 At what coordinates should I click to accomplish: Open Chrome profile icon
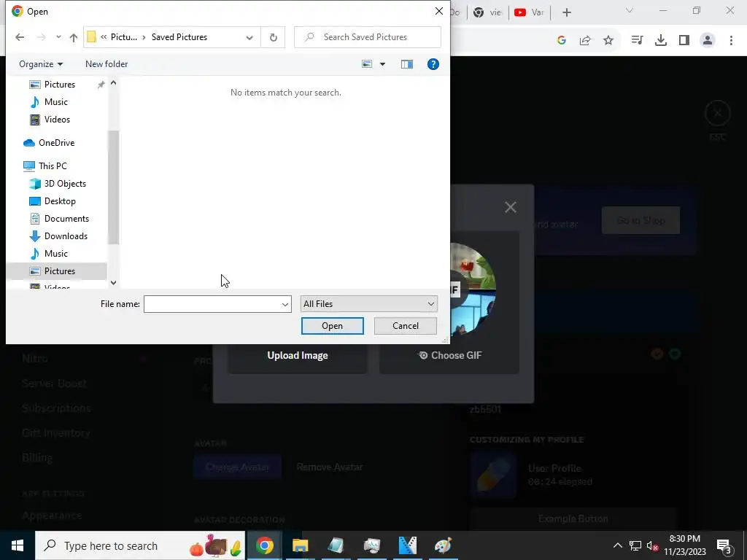click(x=708, y=41)
